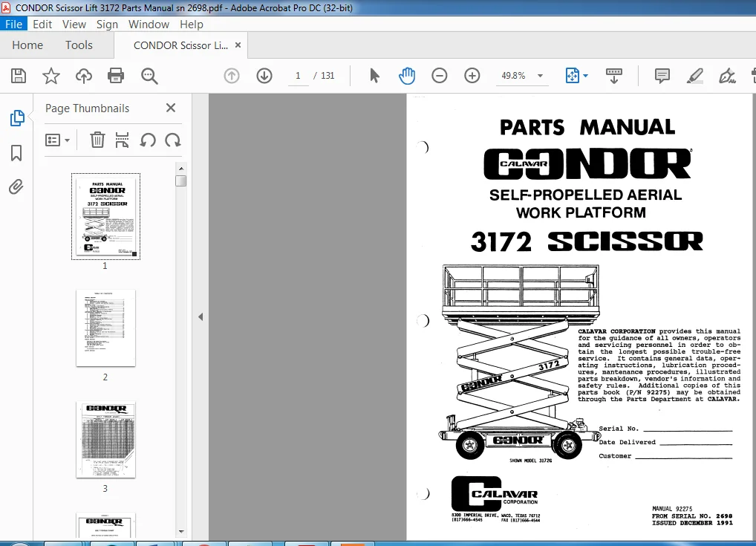
Task: Activate the Hand pan tool
Action: pos(407,76)
